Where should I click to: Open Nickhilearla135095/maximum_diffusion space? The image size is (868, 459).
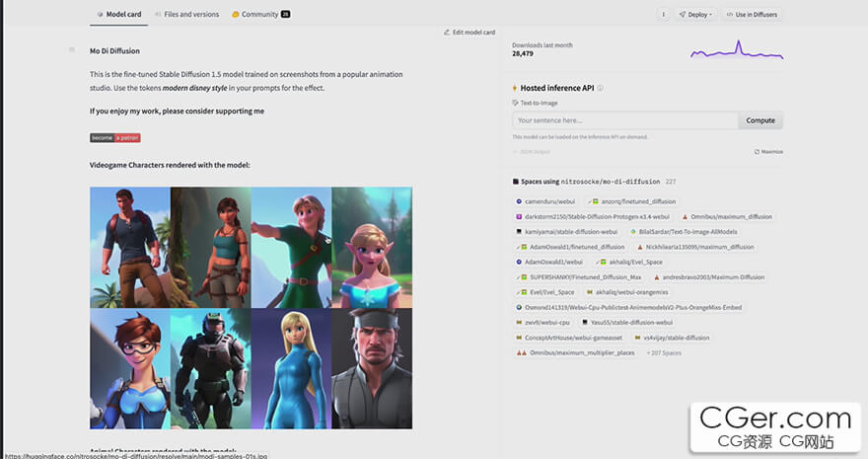[x=695, y=247]
